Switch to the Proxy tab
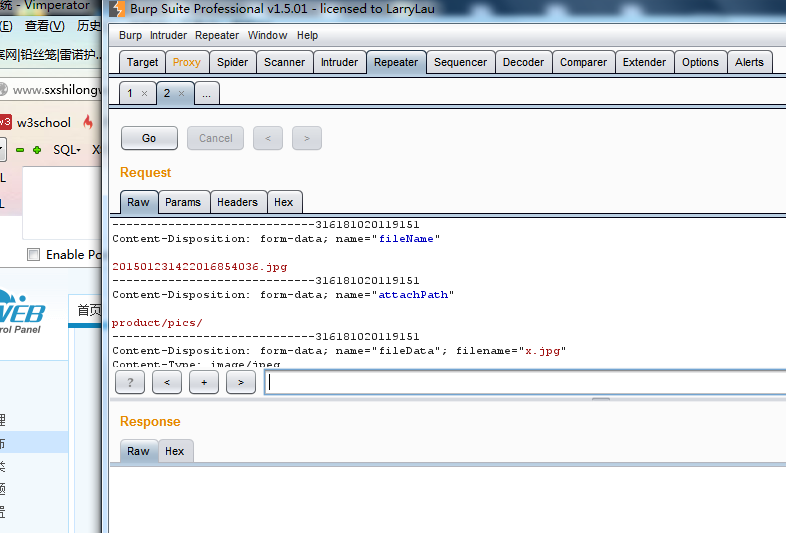The height and width of the screenshot is (533, 786). (186, 62)
